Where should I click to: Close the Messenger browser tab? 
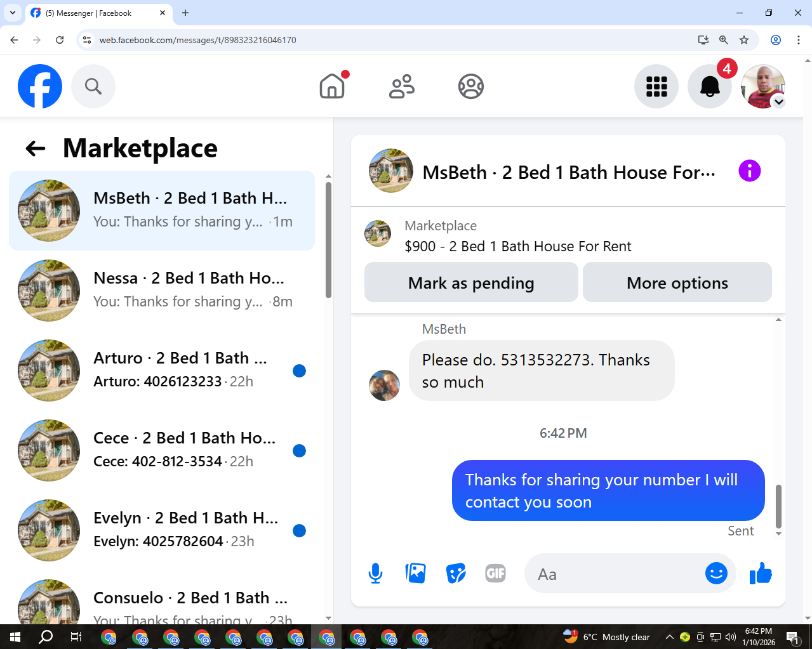[163, 13]
